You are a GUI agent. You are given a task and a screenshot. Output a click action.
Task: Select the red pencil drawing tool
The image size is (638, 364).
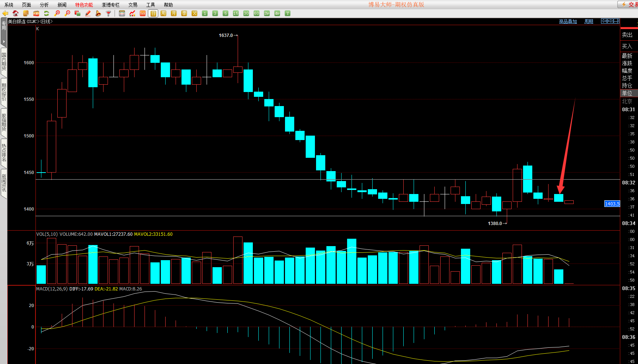88,13
